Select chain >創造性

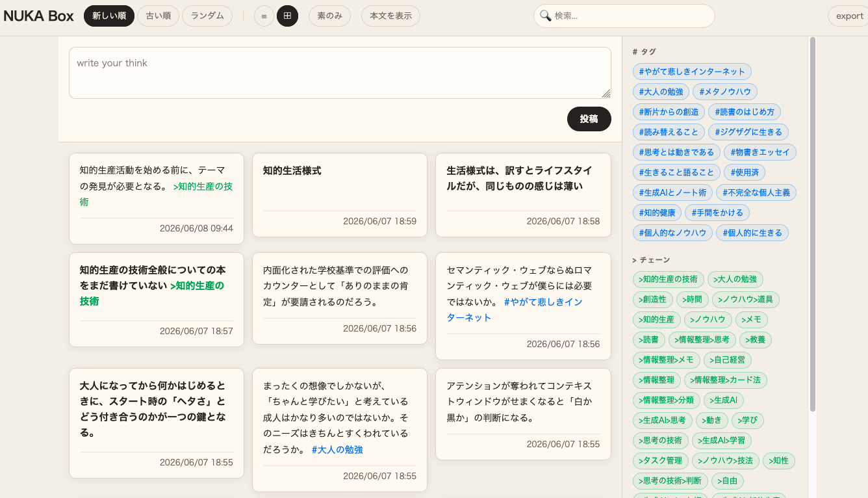click(652, 300)
